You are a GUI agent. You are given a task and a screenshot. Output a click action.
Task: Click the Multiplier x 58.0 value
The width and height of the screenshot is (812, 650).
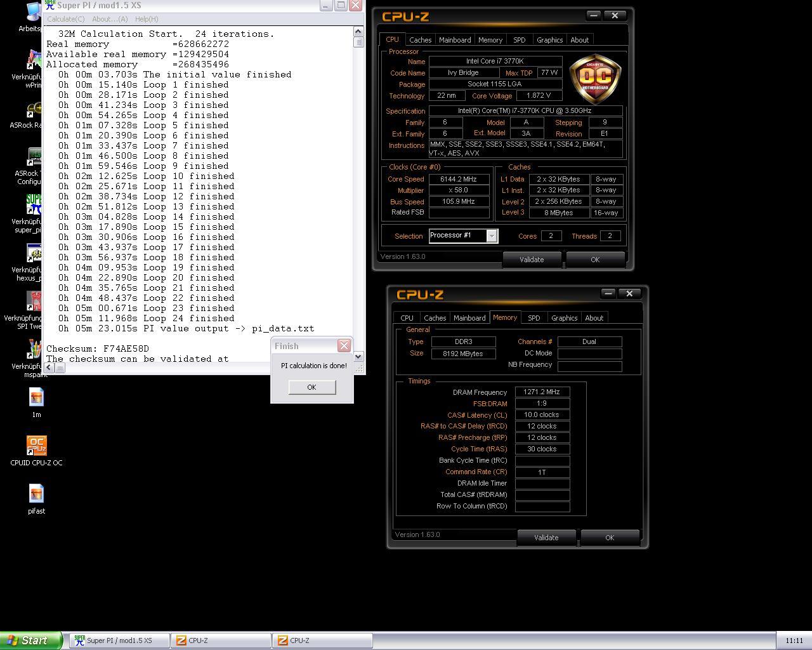click(x=459, y=190)
